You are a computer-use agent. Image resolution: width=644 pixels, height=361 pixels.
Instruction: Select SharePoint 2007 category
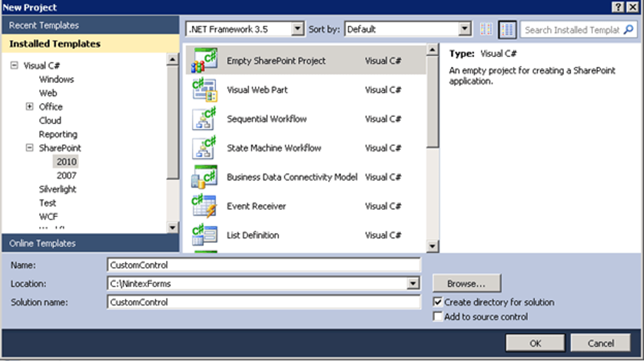[66, 175]
